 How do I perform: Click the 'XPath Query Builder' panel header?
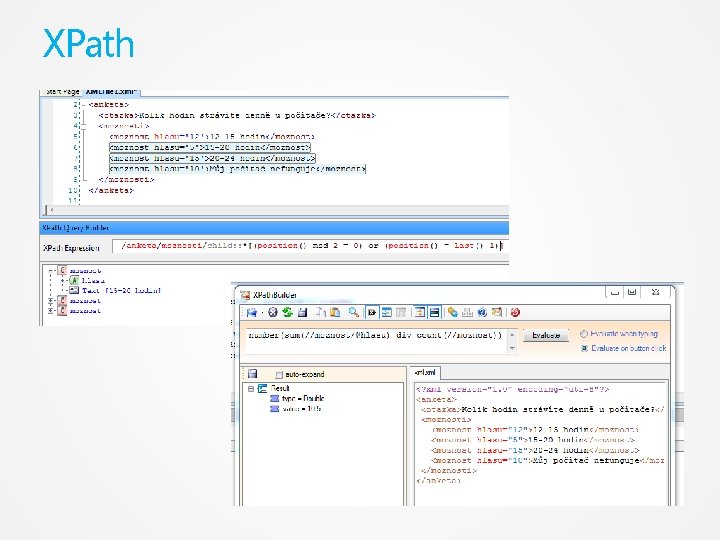click(x=274, y=228)
